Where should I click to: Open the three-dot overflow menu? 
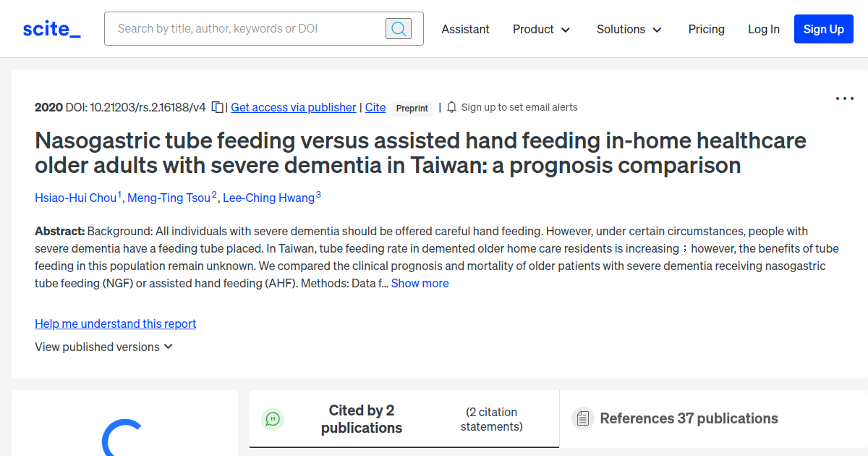(x=844, y=98)
